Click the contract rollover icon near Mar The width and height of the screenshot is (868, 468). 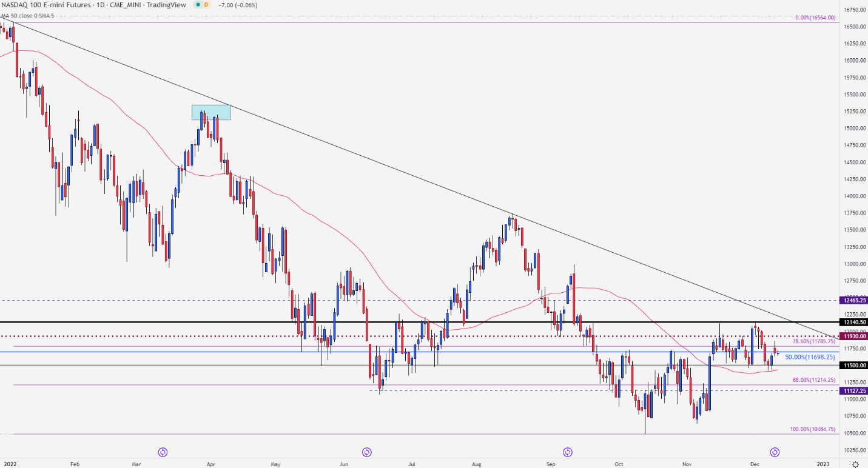tap(163, 452)
